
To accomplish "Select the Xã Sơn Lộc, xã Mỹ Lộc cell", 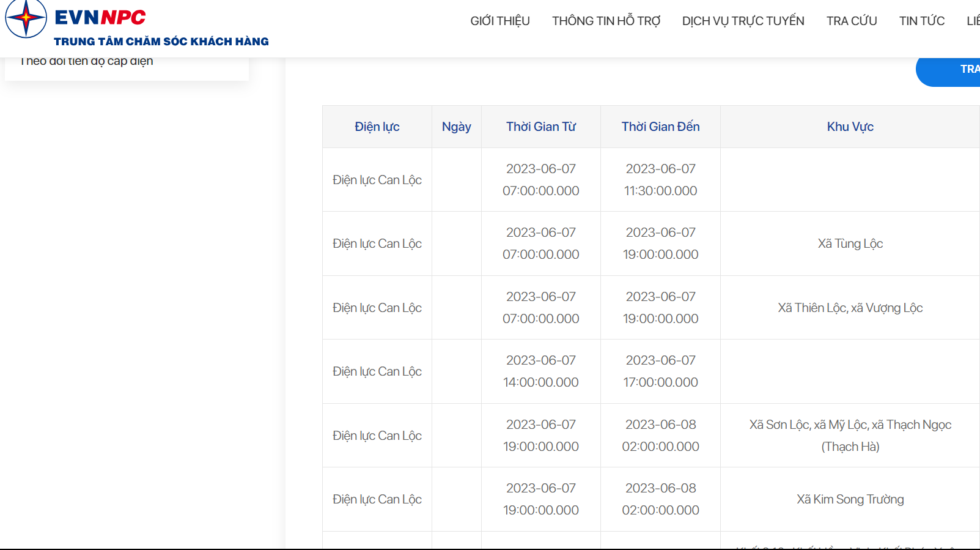I will click(850, 435).
